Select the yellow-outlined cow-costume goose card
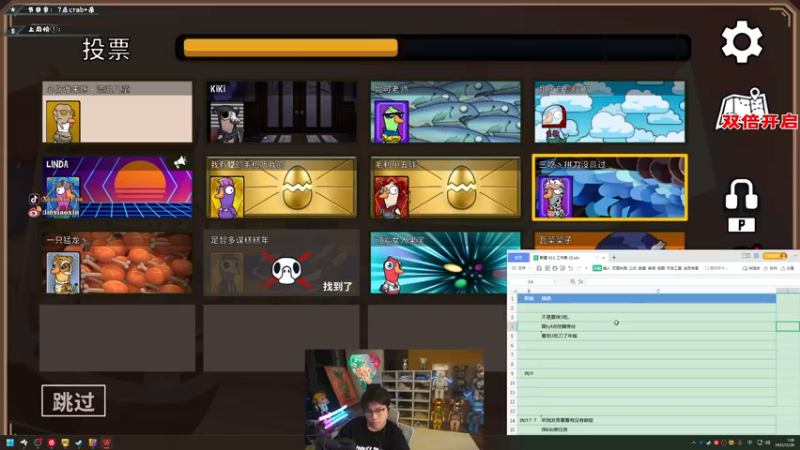Viewport: 800px width, 450px height. pyautogui.click(x=610, y=187)
